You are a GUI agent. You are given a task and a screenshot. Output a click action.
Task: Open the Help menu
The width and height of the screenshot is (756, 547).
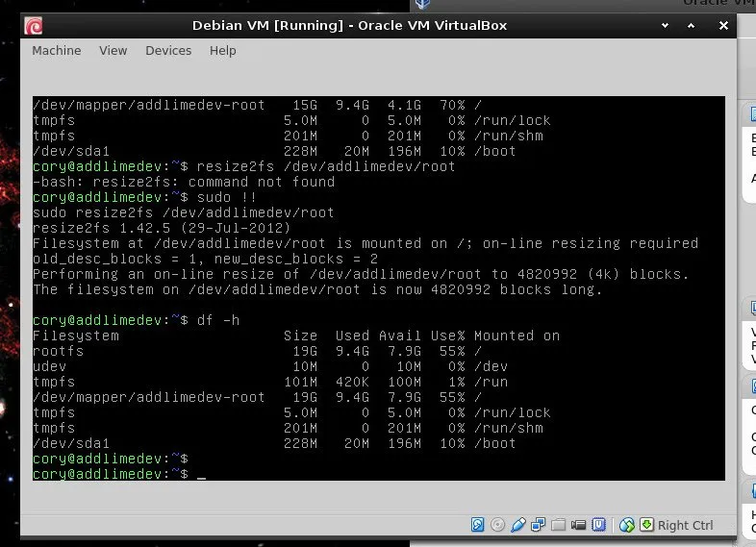point(223,51)
